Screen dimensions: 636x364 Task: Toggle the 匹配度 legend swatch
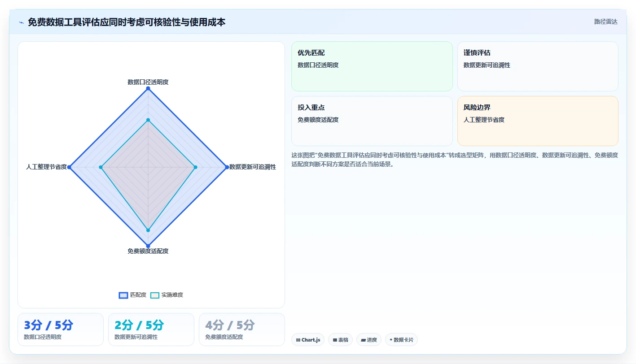[123, 295]
